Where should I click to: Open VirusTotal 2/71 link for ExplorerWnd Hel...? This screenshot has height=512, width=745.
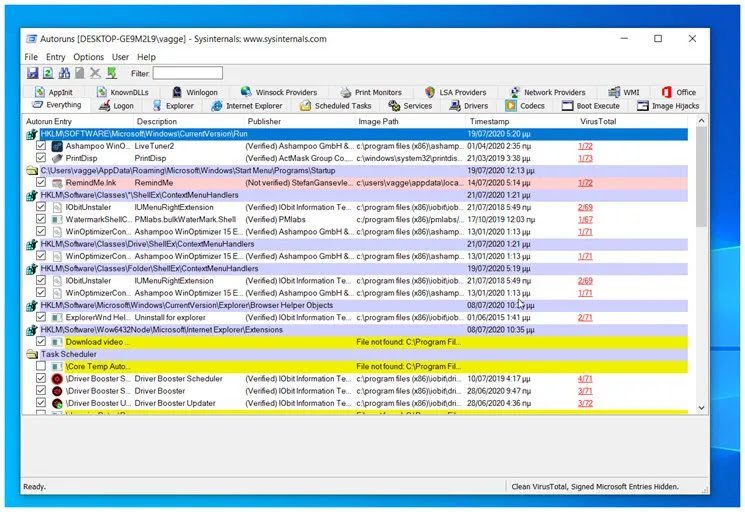tap(585, 317)
